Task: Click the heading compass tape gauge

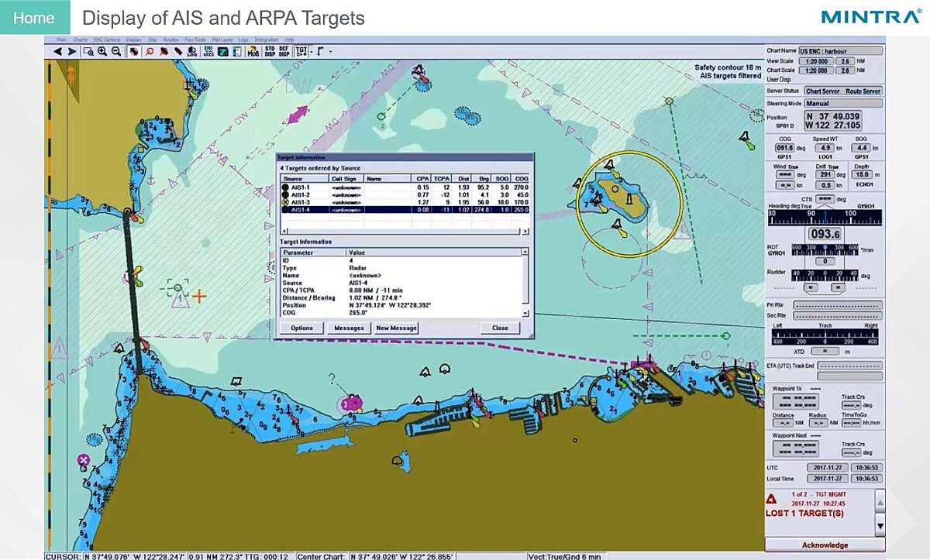Action: click(x=825, y=217)
